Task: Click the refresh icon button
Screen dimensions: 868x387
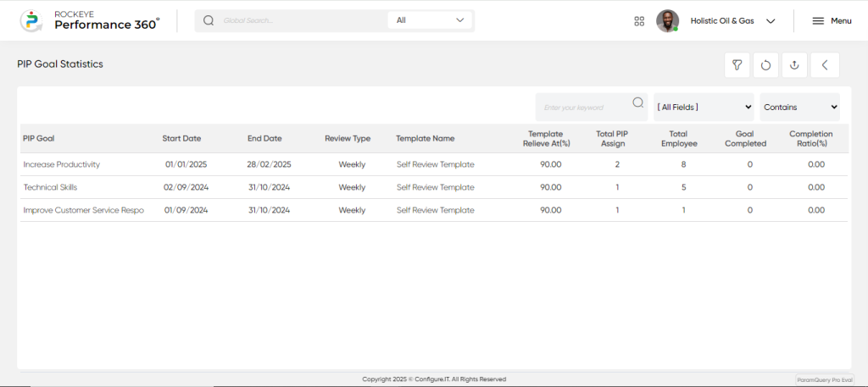Action: click(765, 65)
